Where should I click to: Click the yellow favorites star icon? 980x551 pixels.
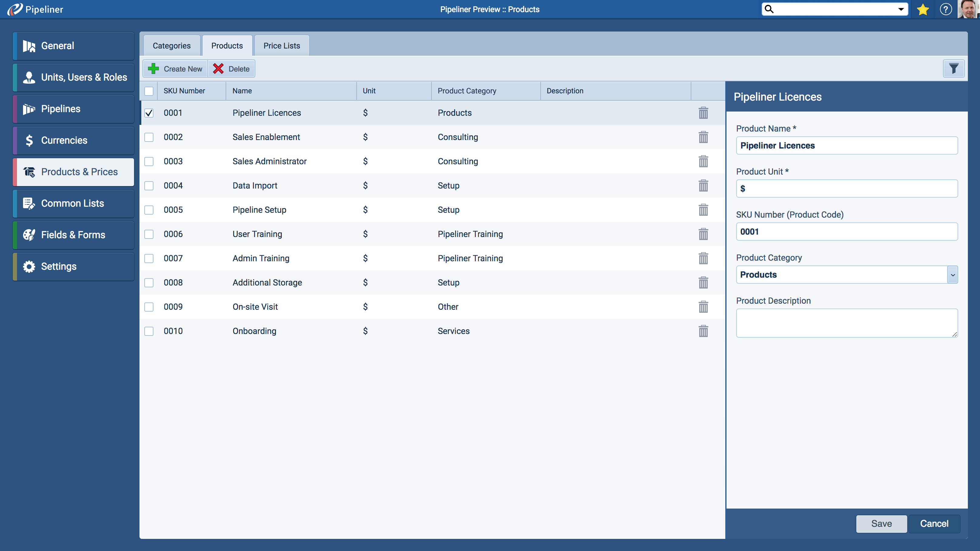coord(923,9)
